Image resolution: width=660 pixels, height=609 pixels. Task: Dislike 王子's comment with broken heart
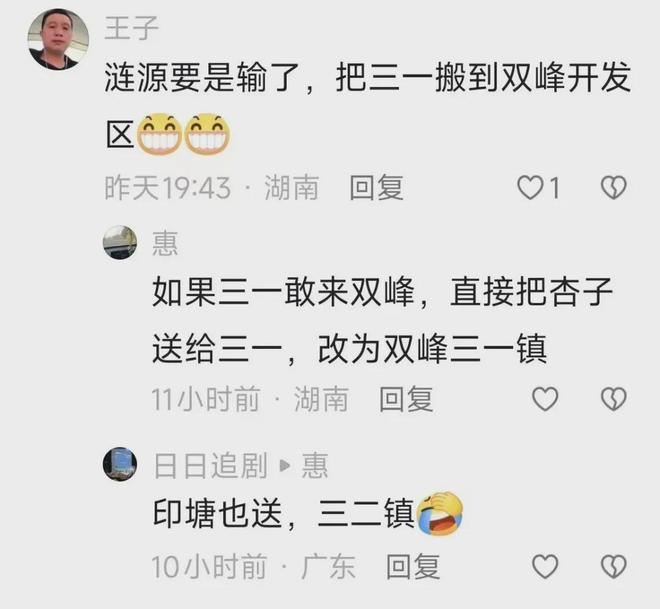tap(614, 188)
